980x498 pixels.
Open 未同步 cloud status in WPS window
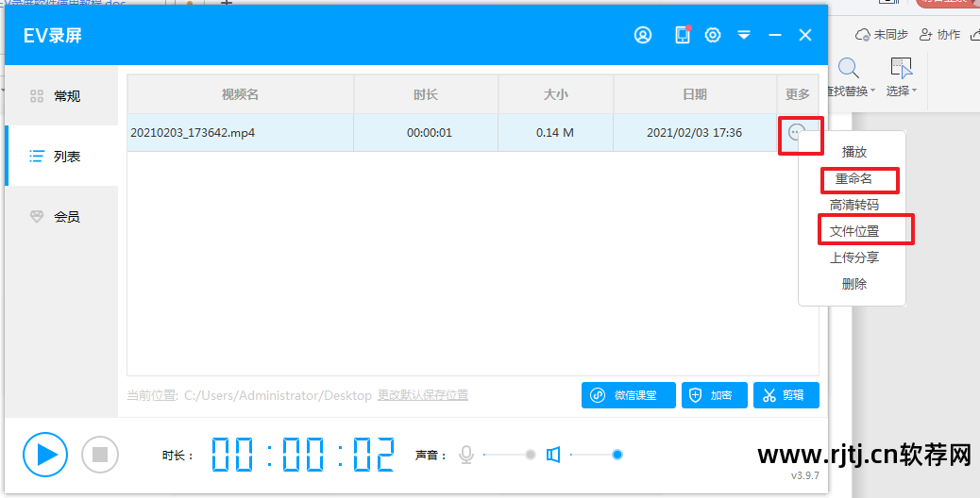pos(881,34)
